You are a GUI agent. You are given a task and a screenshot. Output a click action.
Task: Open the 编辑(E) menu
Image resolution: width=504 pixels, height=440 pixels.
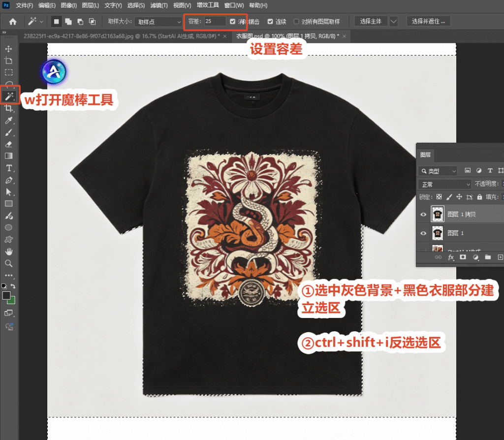[47, 5]
